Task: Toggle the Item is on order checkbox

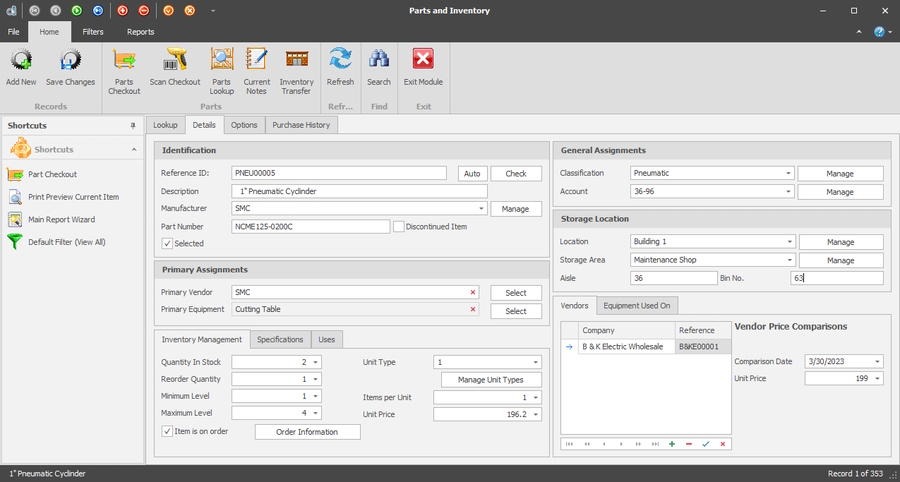Action: 167,431
